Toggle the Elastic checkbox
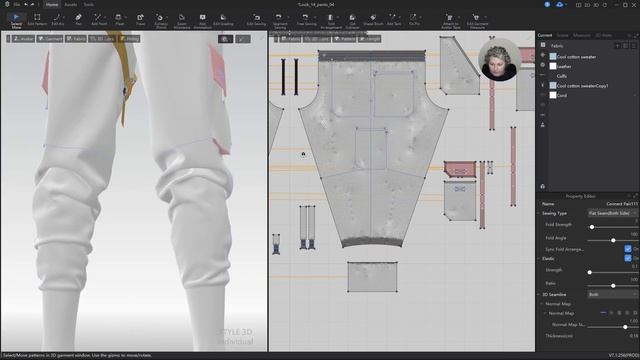Image resolution: width=640 pixels, height=360 pixels. (628, 258)
